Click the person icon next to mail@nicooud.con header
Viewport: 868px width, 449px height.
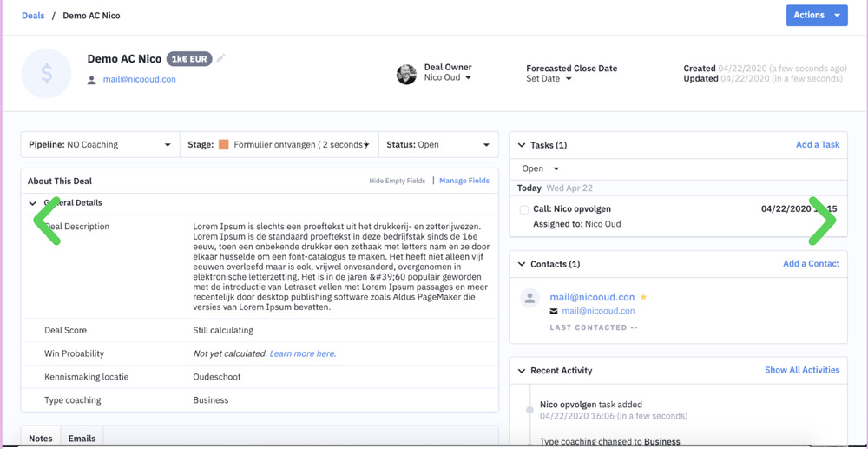92,80
